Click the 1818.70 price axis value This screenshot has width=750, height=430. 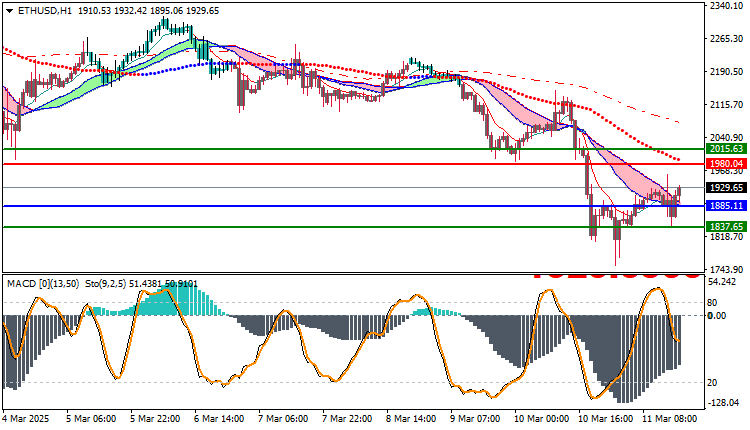tap(727, 237)
